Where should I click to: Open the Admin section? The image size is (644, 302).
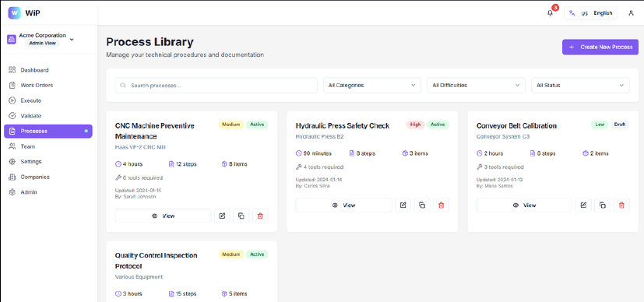point(48,192)
